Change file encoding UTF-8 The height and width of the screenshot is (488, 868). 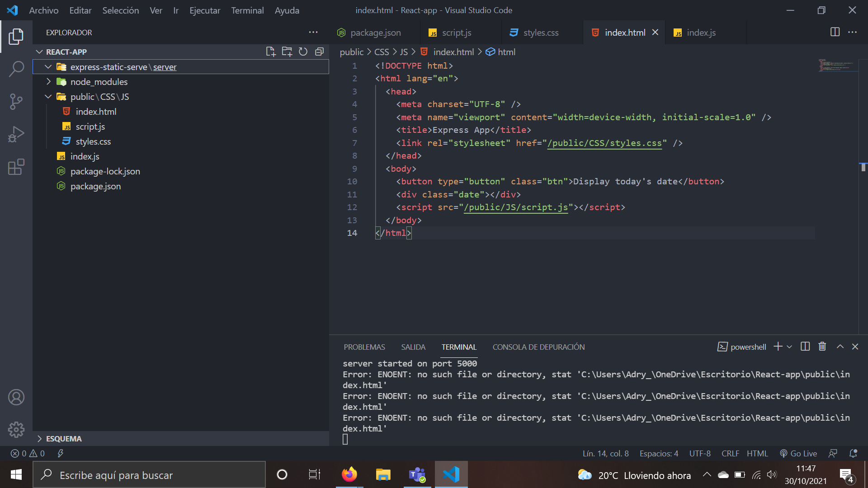pyautogui.click(x=700, y=453)
